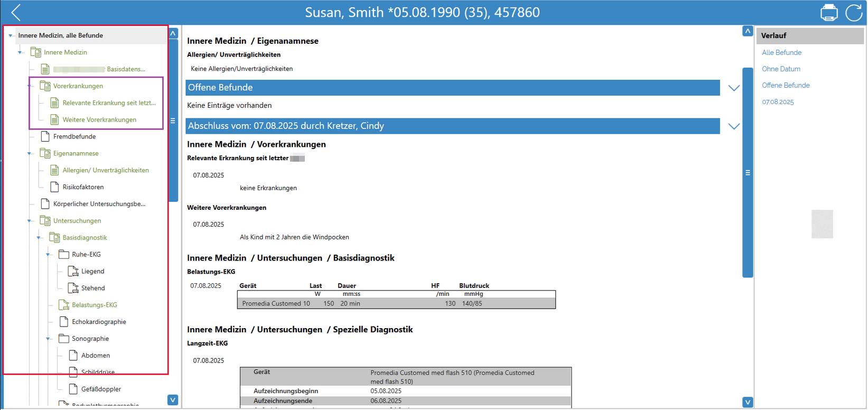This screenshot has height=410, width=868.
Task: Click the Aufzeichnungsbeginn 05.08.2025 row
Action: click(x=405, y=391)
